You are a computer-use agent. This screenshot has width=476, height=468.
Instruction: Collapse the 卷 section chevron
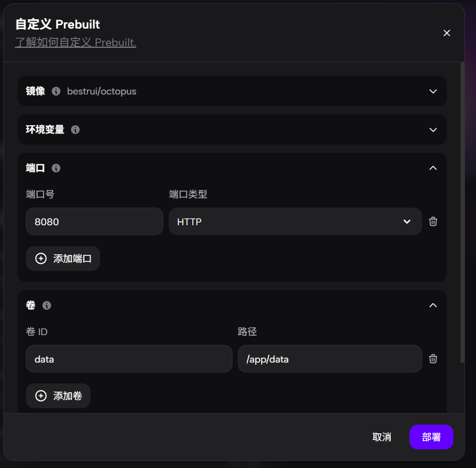pos(433,305)
